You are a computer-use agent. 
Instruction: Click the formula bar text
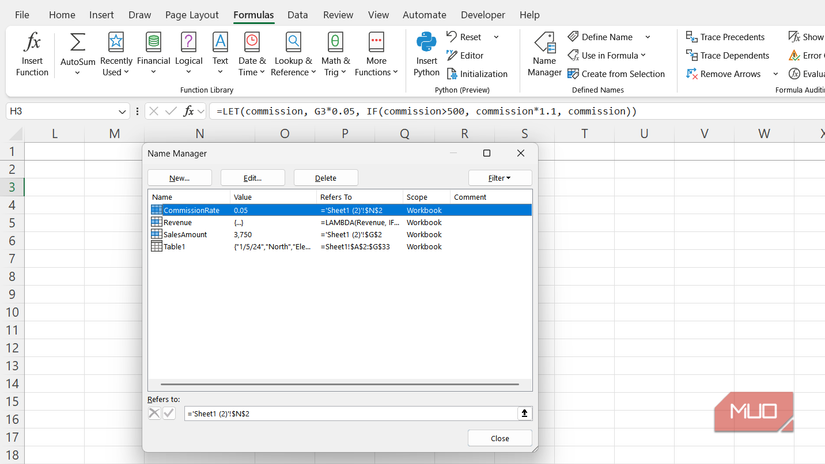pos(426,111)
